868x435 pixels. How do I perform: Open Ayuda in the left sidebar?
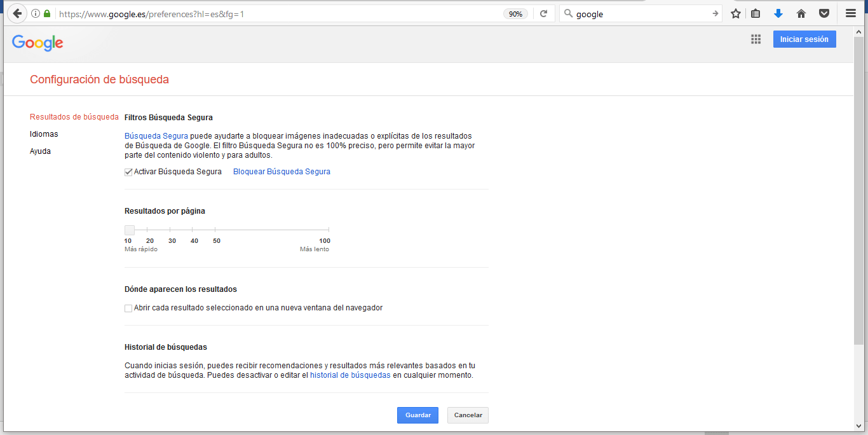point(40,151)
